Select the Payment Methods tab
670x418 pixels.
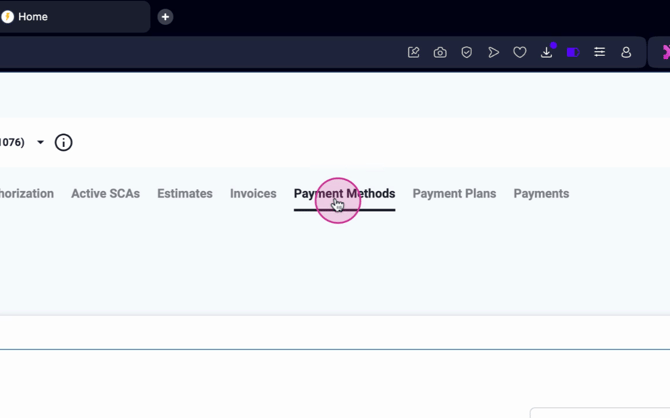tap(344, 194)
